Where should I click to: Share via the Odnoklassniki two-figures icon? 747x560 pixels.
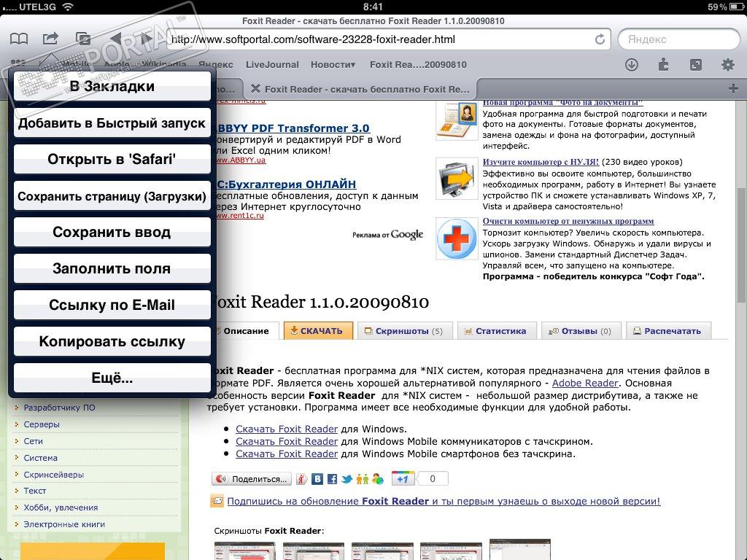[363, 479]
